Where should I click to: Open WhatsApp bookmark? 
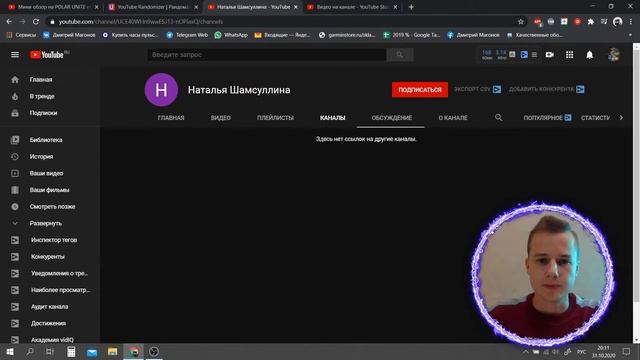(231, 35)
